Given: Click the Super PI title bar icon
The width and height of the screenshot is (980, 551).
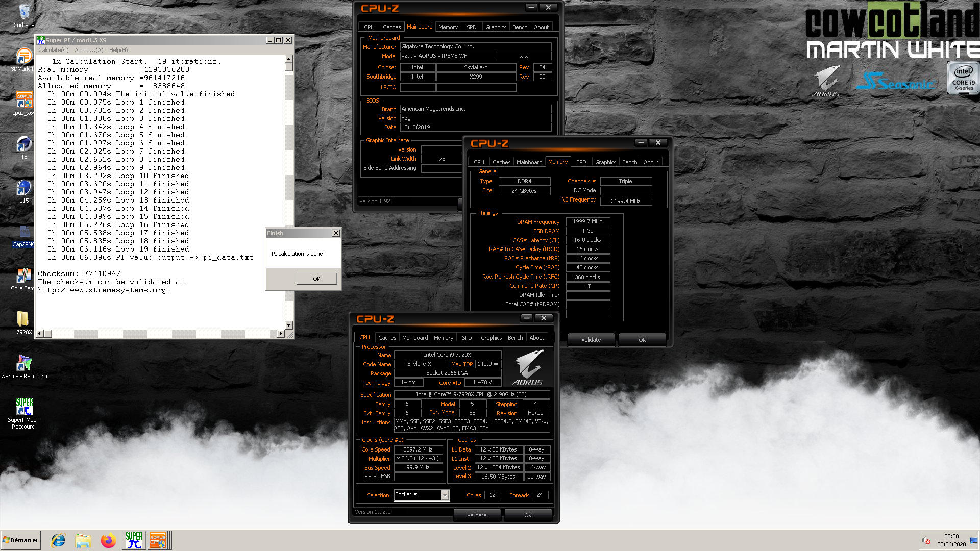Looking at the screenshot, I should (40, 40).
